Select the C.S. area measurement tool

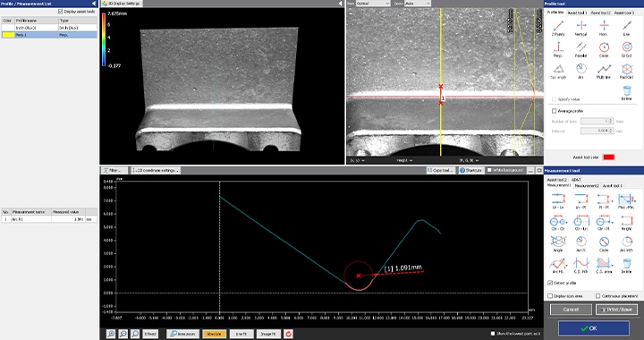603,266
